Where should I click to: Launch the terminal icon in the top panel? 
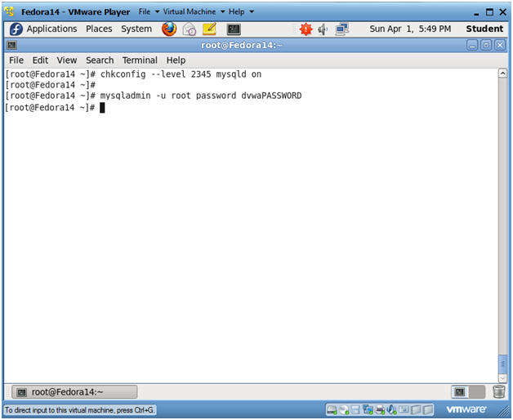pyautogui.click(x=234, y=29)
